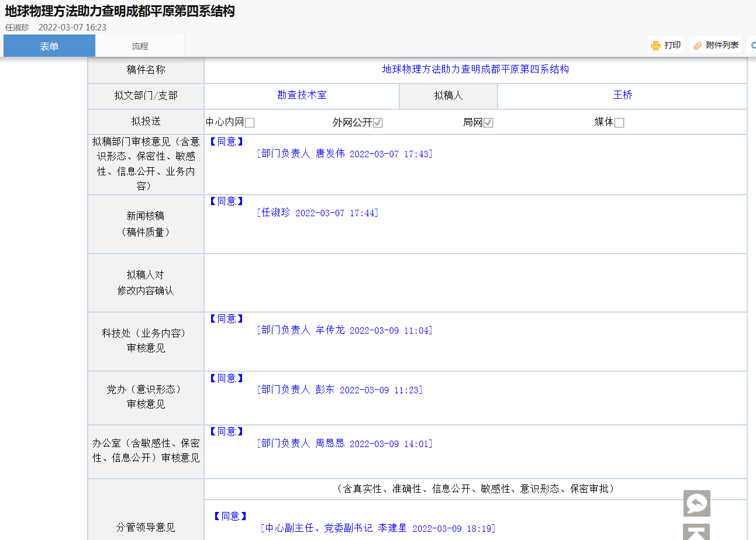The width and height of the screenshot is (756, 540).
Task: Click the note starting （含真实性、准确性
Action: 475,489
